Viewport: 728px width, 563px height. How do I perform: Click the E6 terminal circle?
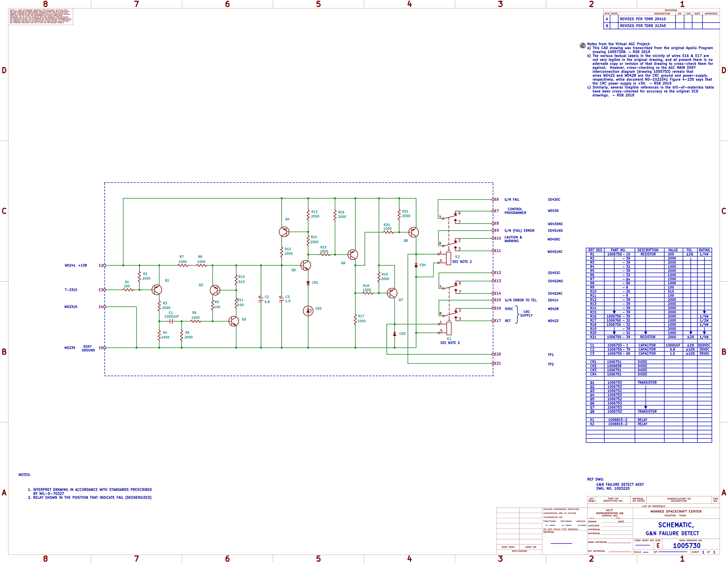493,199
